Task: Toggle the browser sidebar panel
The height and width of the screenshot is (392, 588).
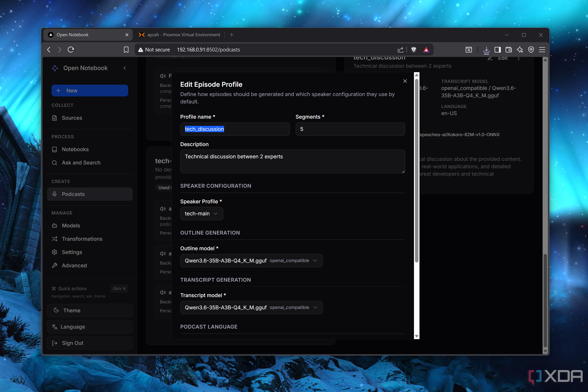Action: pos(497,50)
